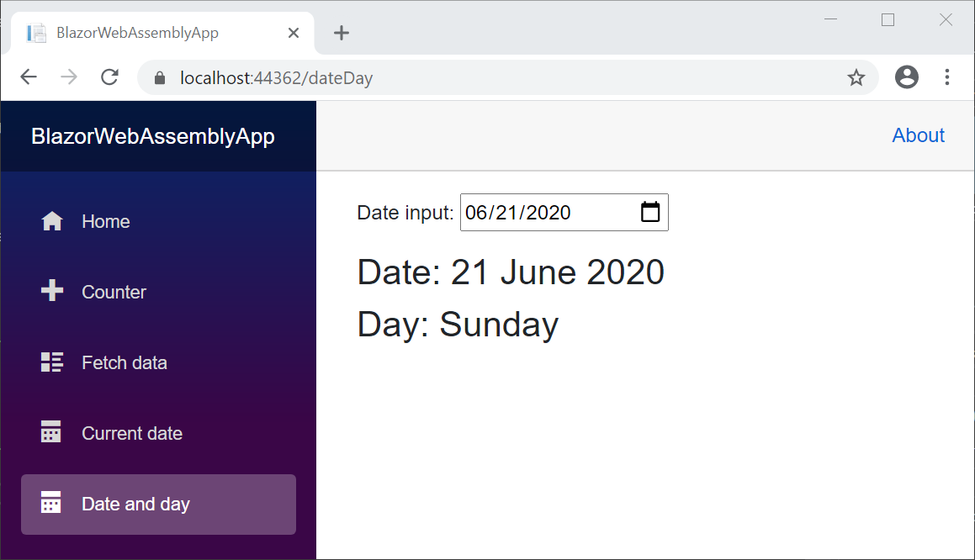Open the About page

pos(918,135)
